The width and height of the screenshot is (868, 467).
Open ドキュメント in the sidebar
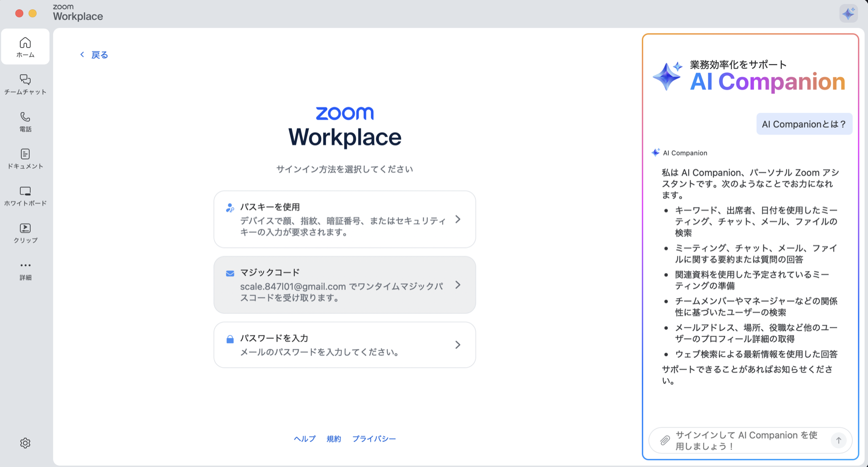point(25,159)
